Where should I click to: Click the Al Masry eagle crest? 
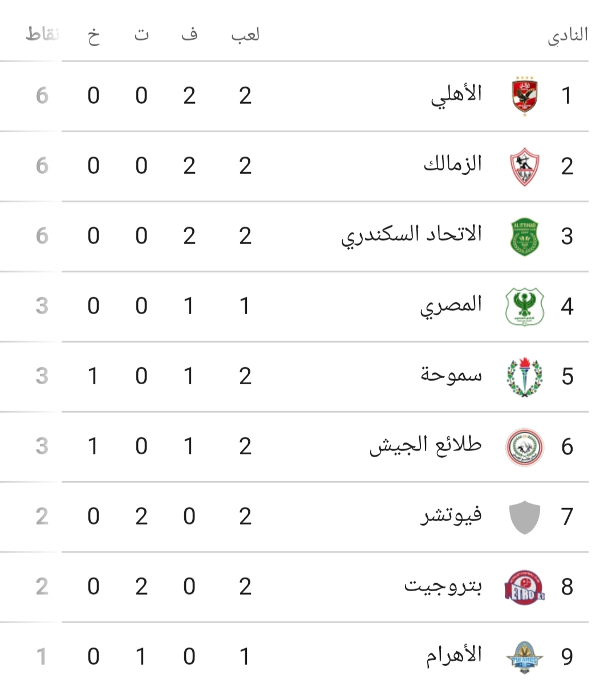pos(524,307)
